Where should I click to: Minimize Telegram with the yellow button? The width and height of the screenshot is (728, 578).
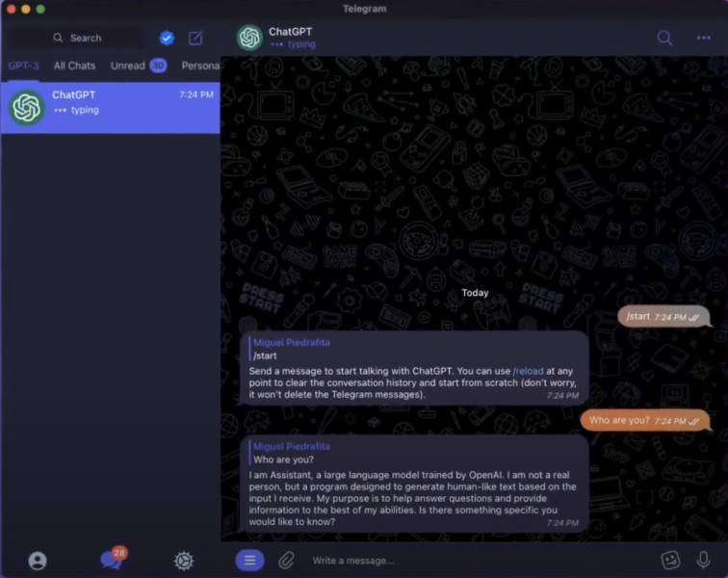click(26, 9)
